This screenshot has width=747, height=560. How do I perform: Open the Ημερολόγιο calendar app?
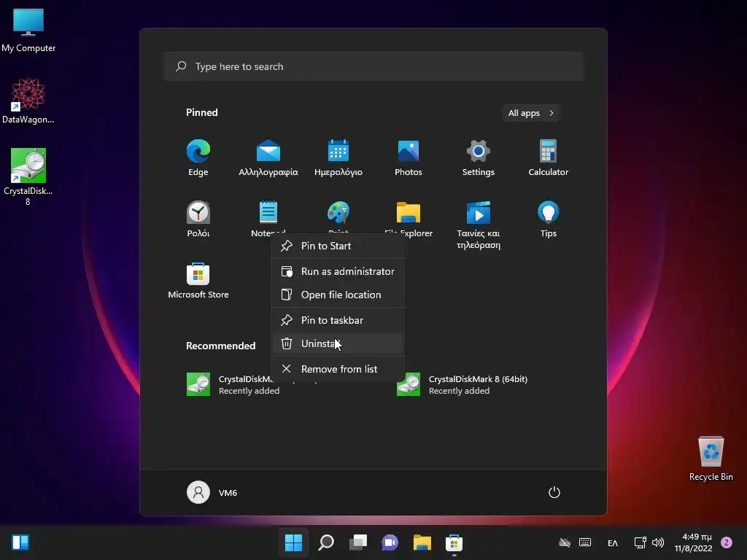click(338, 157)
